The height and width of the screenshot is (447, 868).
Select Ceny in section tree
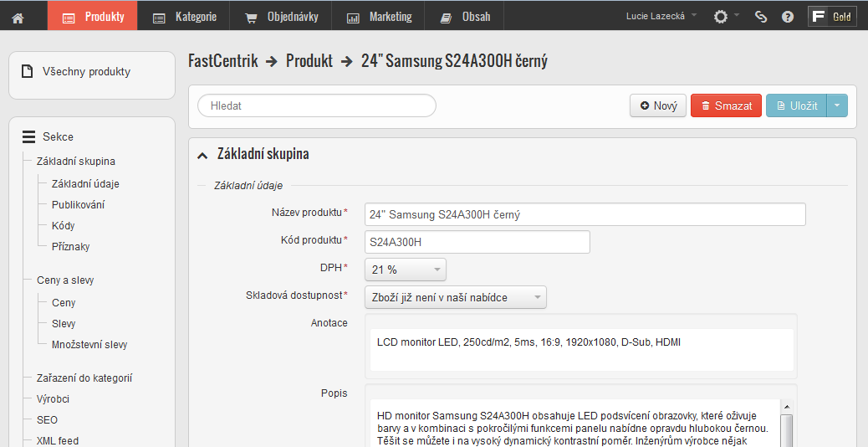click(64, 302)
